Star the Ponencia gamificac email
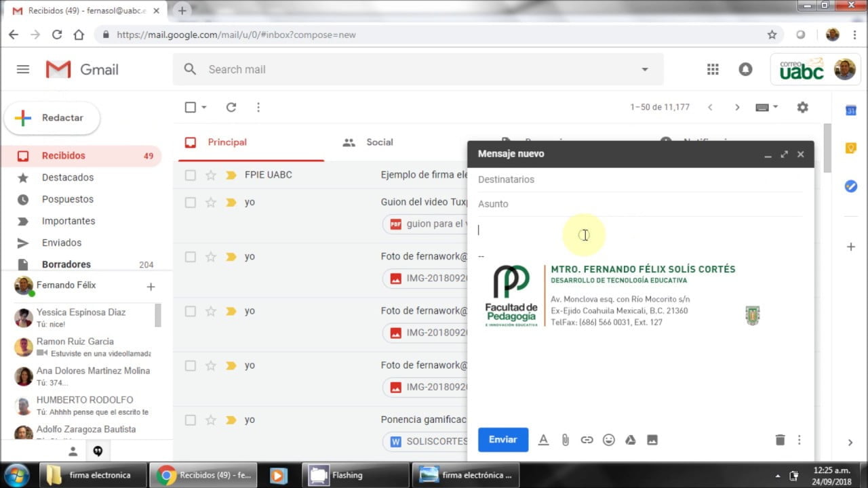 click(212, 420)
